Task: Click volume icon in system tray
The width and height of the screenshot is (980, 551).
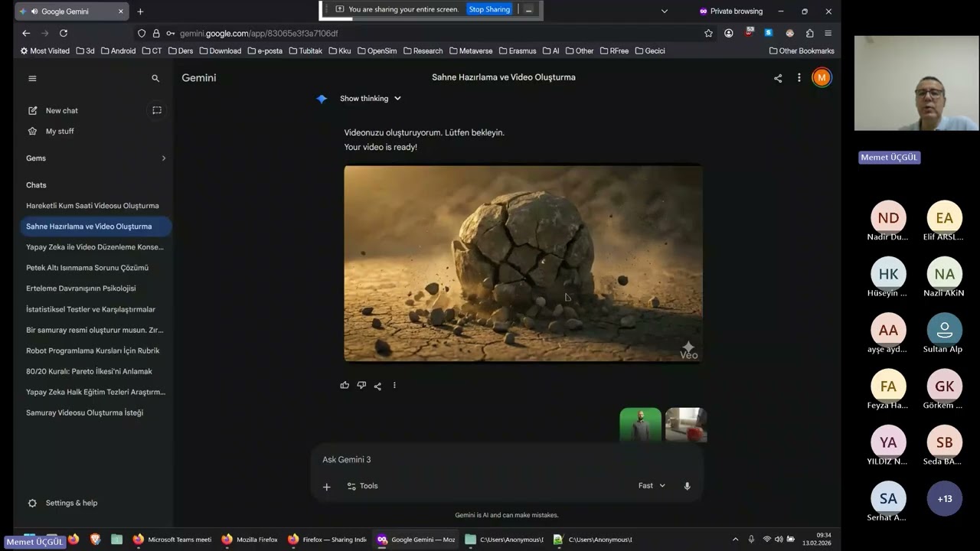Action: pyautogui.click(x=779, y=540)
